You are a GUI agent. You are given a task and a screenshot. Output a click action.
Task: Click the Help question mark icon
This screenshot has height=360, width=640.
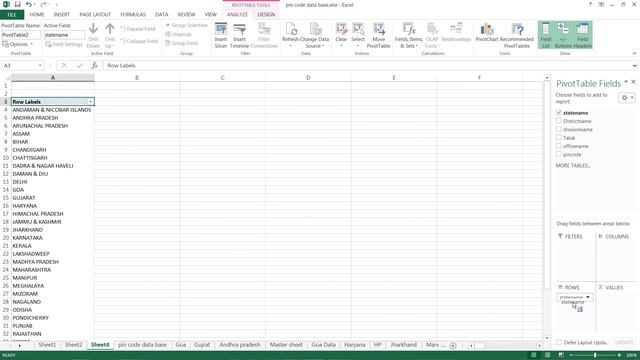pos(590,4)
